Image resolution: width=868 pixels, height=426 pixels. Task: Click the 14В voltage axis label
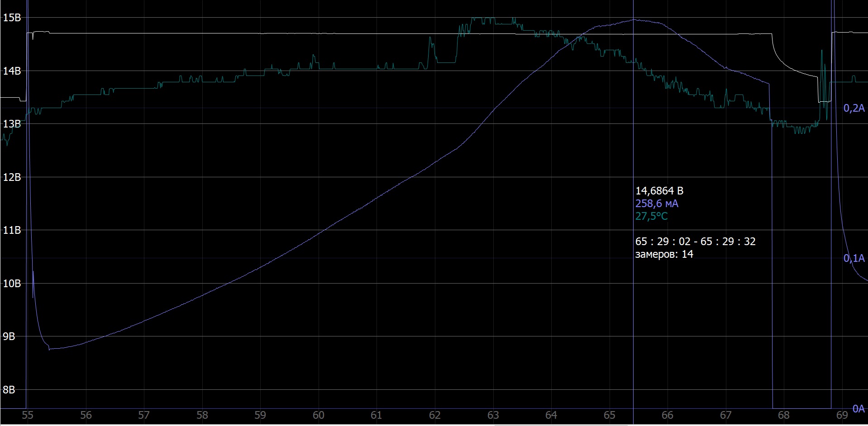[x=12, y=71]
